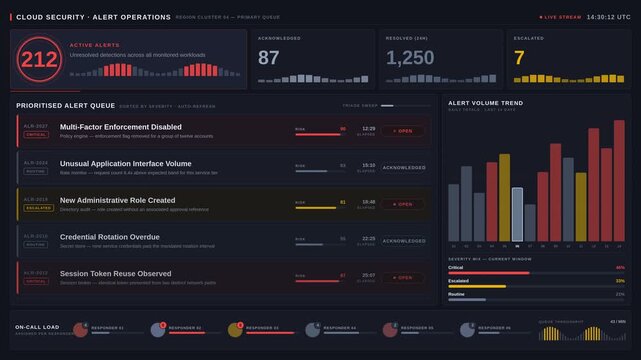Click the Routine badge on Credential Rotation alert
641x360 pixels.
36,245
